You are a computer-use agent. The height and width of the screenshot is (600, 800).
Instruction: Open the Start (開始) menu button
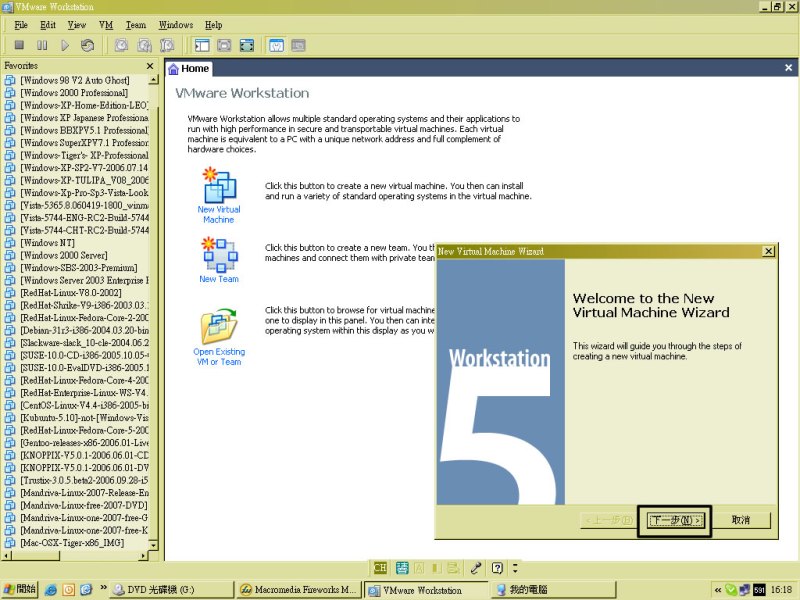point(19,589)
